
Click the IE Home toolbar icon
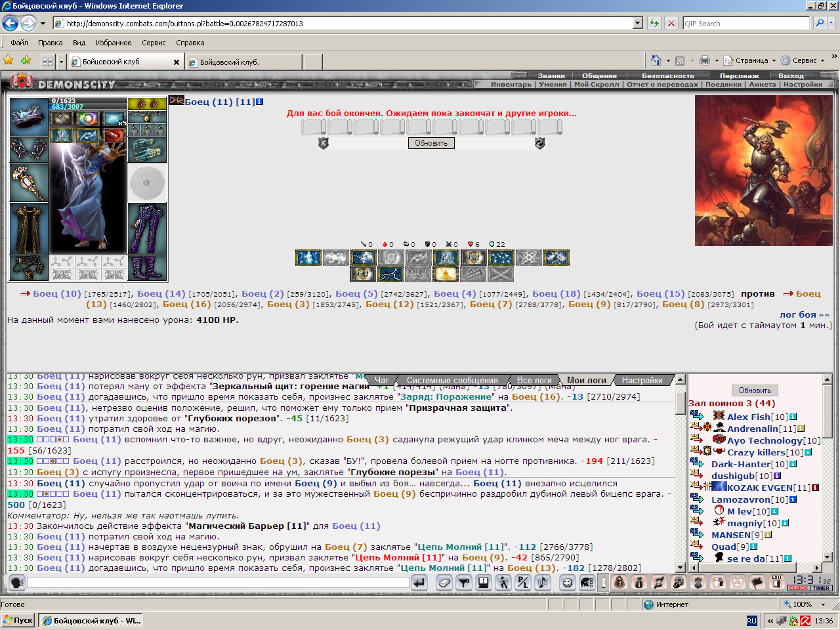click(x=656, y=60)
